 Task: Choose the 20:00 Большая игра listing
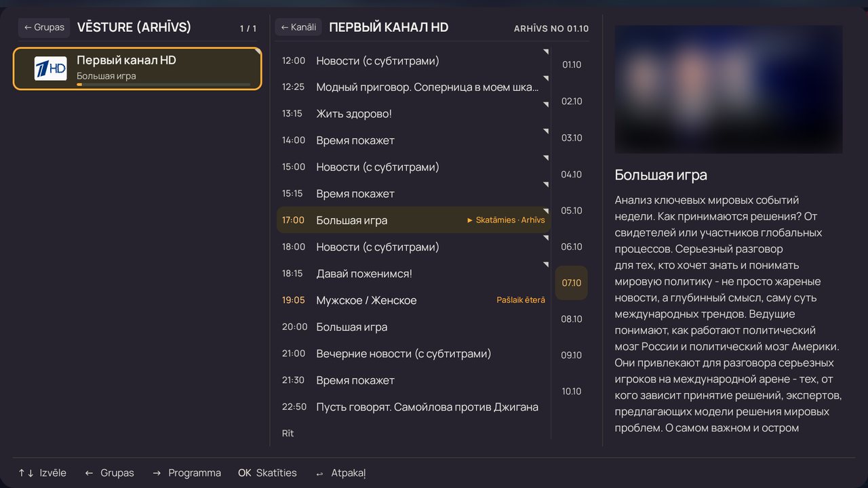(x=414, y=327)
